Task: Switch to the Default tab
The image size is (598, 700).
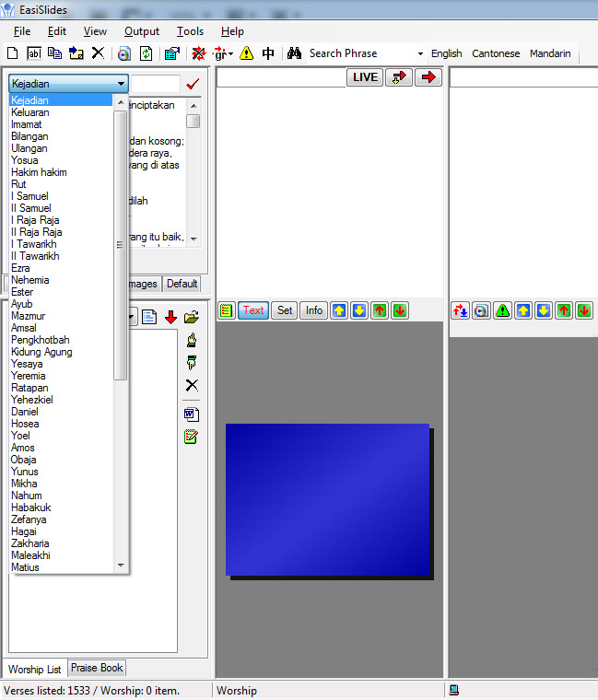Action: [182, 284]
